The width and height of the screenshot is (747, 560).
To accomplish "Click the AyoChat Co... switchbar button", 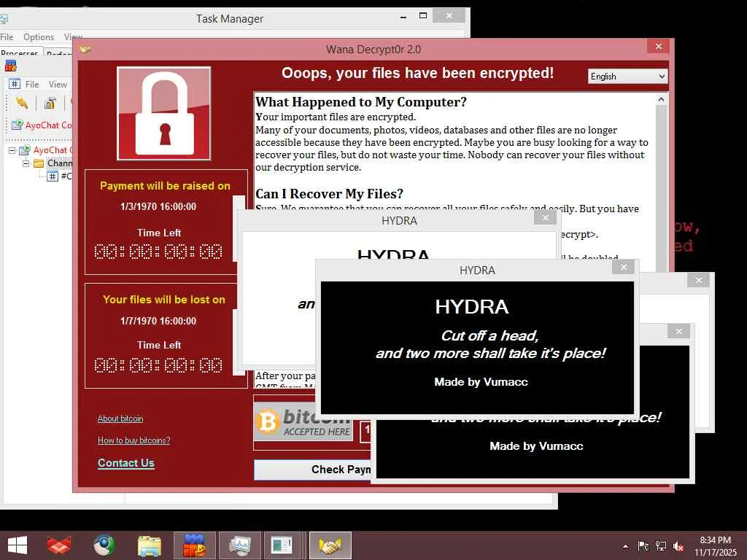I will click(x=42, y=125).
